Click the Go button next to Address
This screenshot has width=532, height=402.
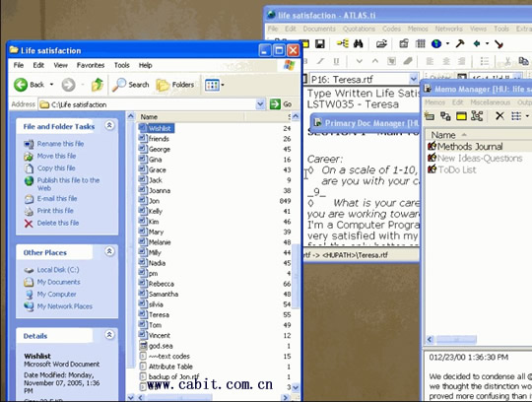tap(281, 104)
